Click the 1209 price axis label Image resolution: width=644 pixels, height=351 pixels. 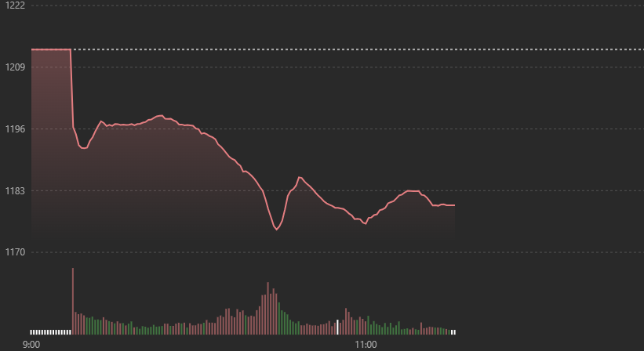point(15,67)
